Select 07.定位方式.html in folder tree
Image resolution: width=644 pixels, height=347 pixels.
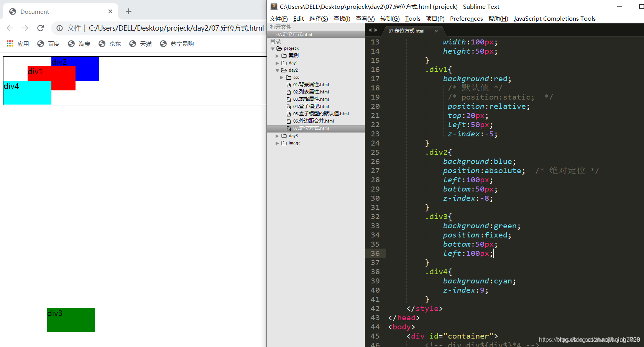tap(311, 128)
